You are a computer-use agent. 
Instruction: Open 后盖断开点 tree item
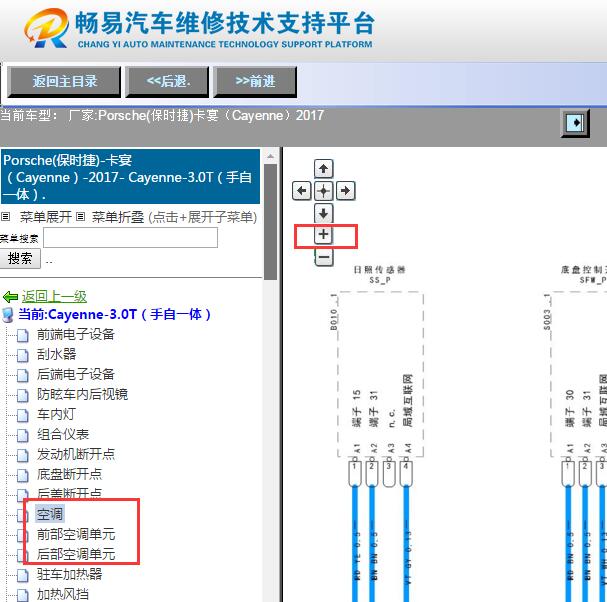coord(70,493)
